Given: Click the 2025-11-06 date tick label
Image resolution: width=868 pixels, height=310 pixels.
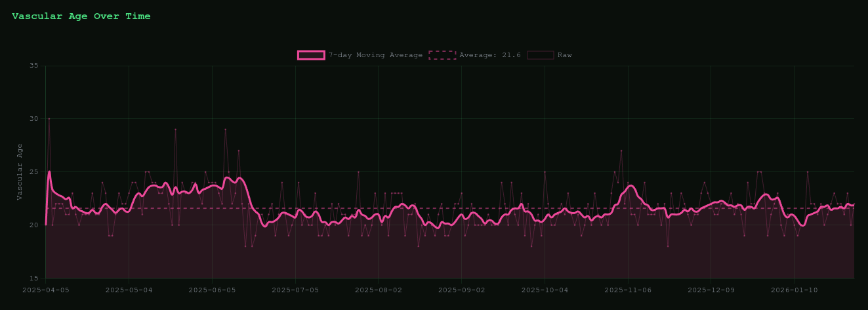Looking at the screenshot, I should [628, 289].
